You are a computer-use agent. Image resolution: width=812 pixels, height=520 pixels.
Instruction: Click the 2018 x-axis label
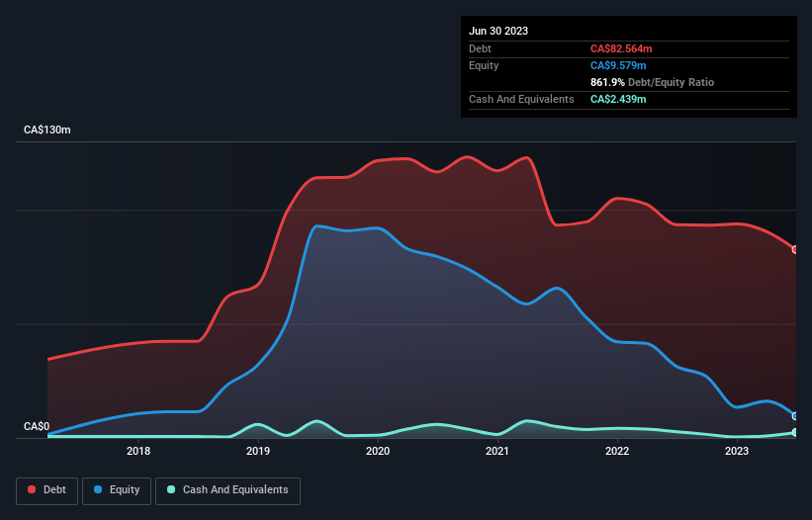tap(138, 451)
